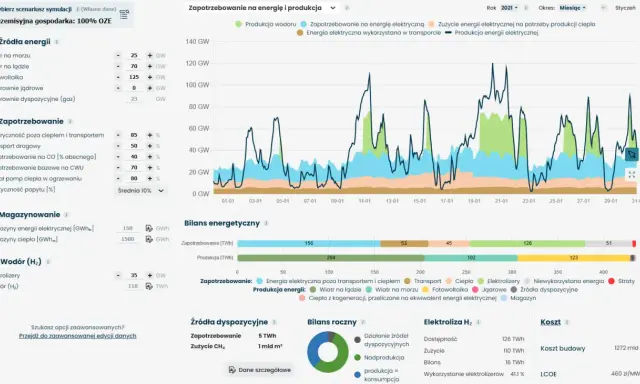Click info icon beside Koszt heading
This screenshot has width=640, height=384.
tap(567, 322)
